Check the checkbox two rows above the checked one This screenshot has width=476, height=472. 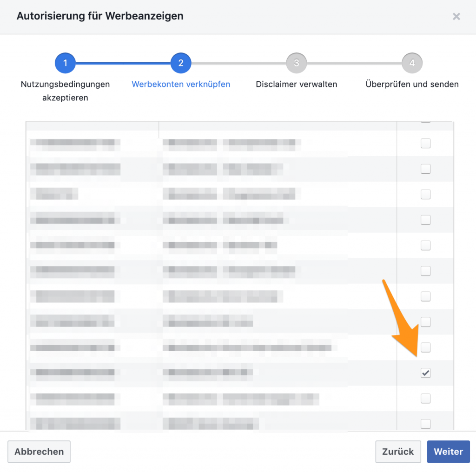pos(425,321)
